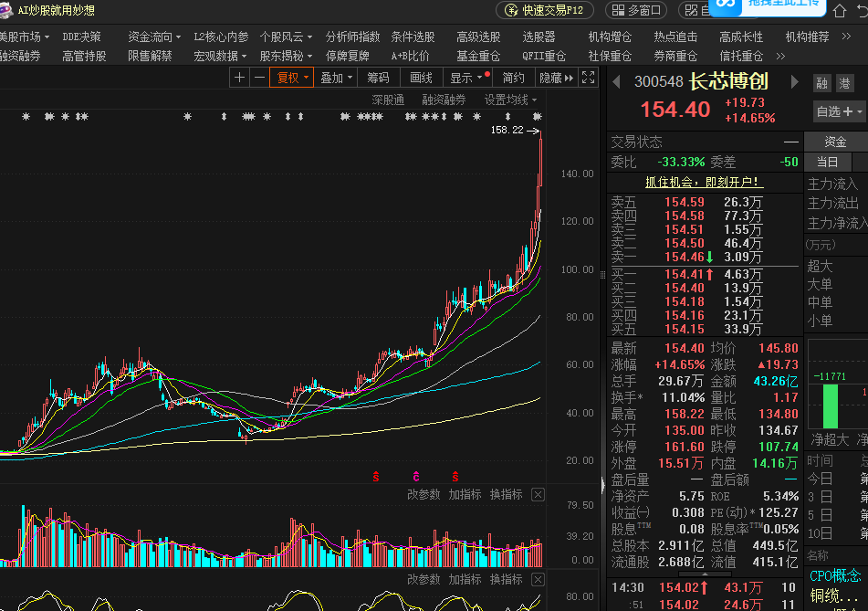
Task: Select the 画线 drawing tool
Action: click(422, 78)
